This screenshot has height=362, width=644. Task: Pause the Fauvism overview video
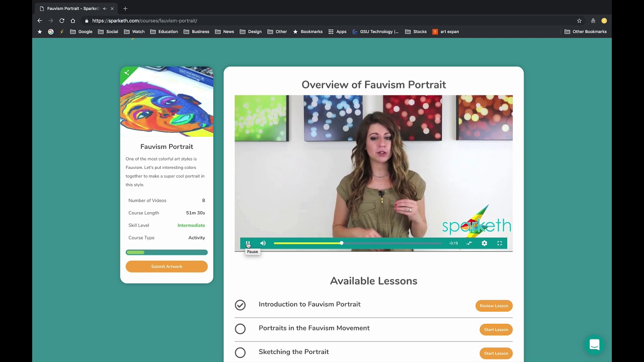tap(248, 243)
